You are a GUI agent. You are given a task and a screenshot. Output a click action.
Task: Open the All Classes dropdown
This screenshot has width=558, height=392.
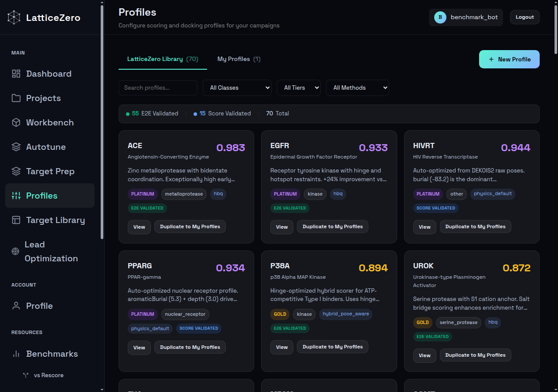pos(237,88)
